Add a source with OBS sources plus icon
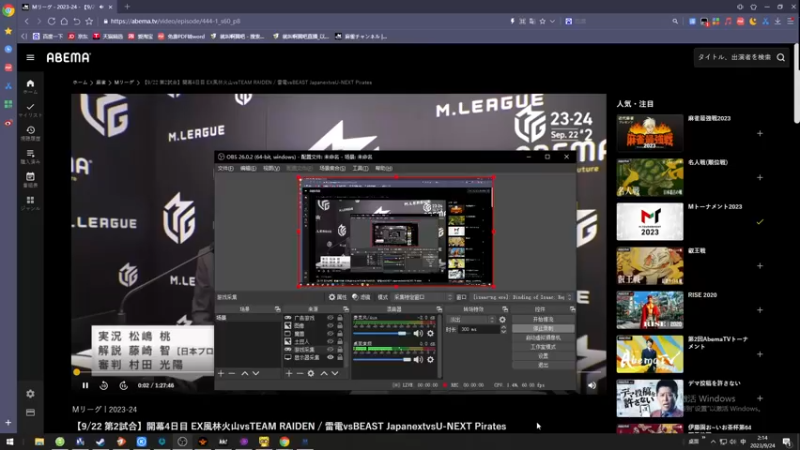Viewport: 800px width, 450px height. (x=289, y=373)
